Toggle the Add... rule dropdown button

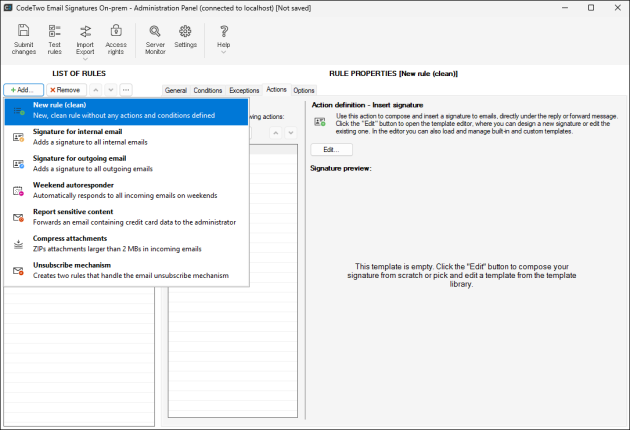coord(23,90)
